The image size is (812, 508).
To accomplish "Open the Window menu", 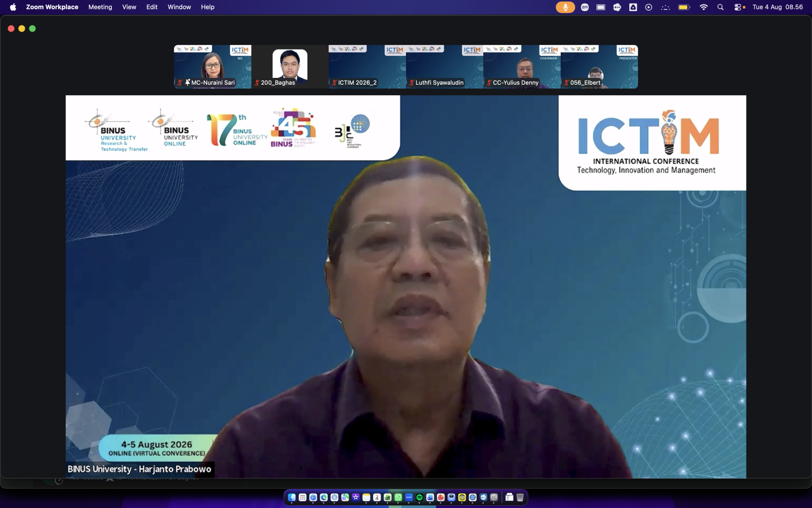I will 179,7.
